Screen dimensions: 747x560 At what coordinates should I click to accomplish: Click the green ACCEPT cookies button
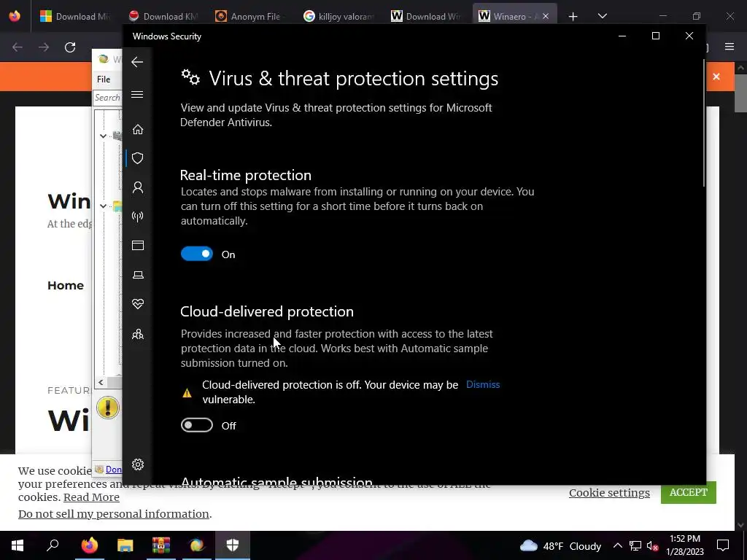(689, 492)
